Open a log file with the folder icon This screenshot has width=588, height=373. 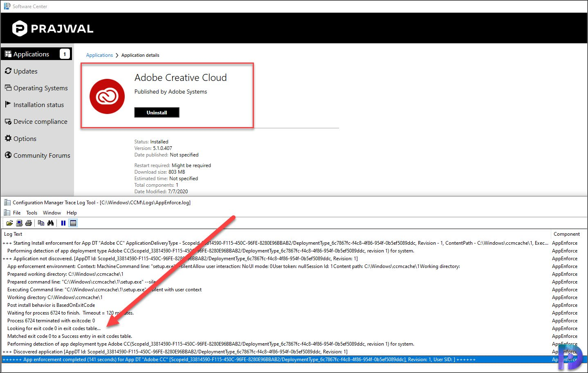coord(9,223)
